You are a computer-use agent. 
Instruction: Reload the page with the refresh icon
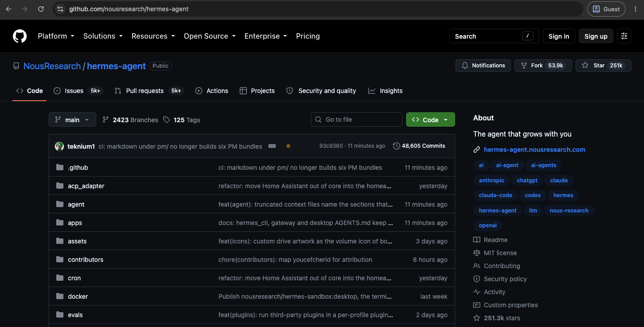click(41, 9)
